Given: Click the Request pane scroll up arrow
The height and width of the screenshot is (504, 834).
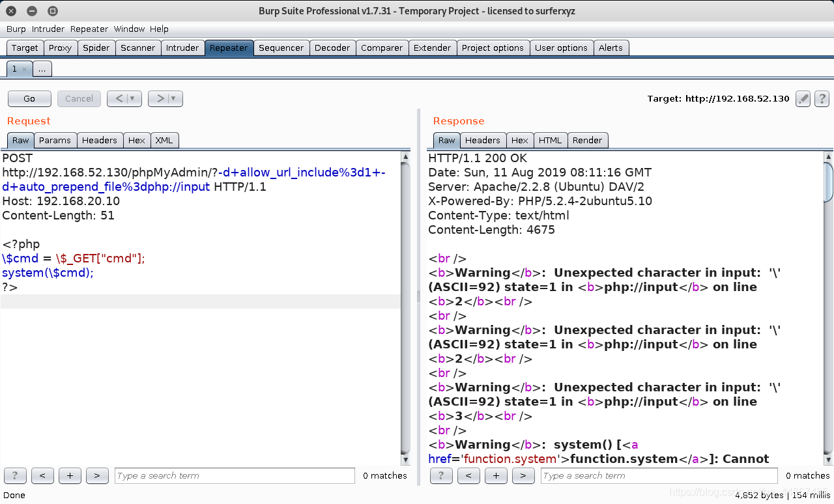Looking at the screenshot, I should coord(405,156).
